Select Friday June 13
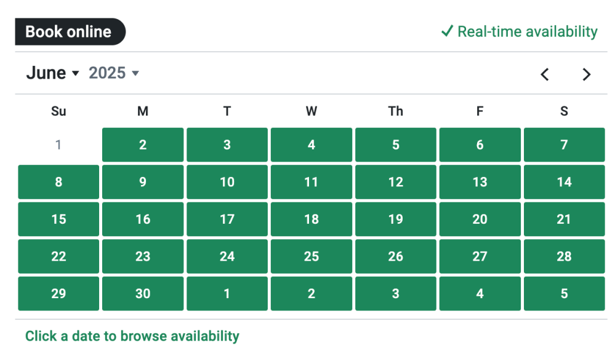The image size is (615, 364). point(480,182)
